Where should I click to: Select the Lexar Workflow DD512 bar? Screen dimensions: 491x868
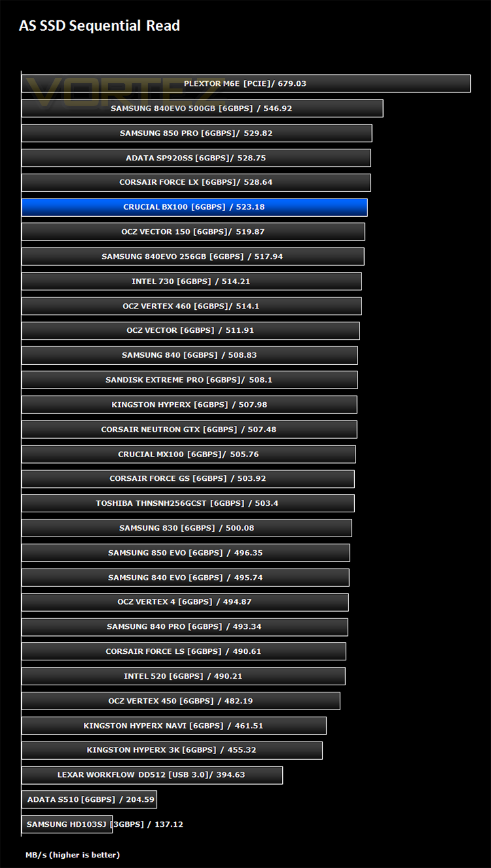click(x=152, y=774)
